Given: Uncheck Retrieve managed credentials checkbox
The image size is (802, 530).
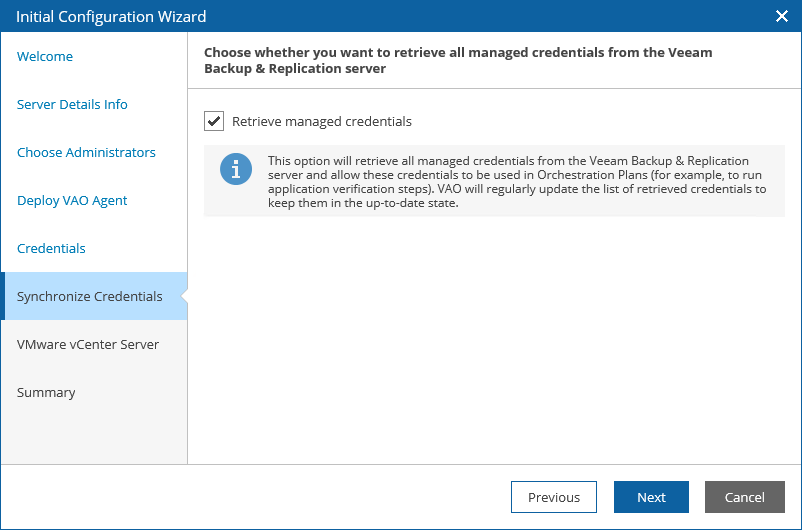Looking at the screenshot, I should pos(214,121).
